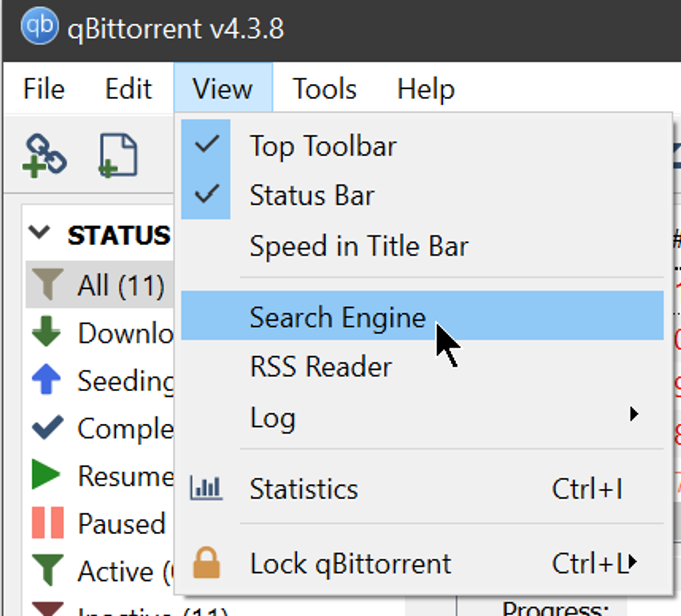The height and width of the screenshot is (616, 681).
Task: Select Completed filter checkmark icon
Action: (48, 427)
